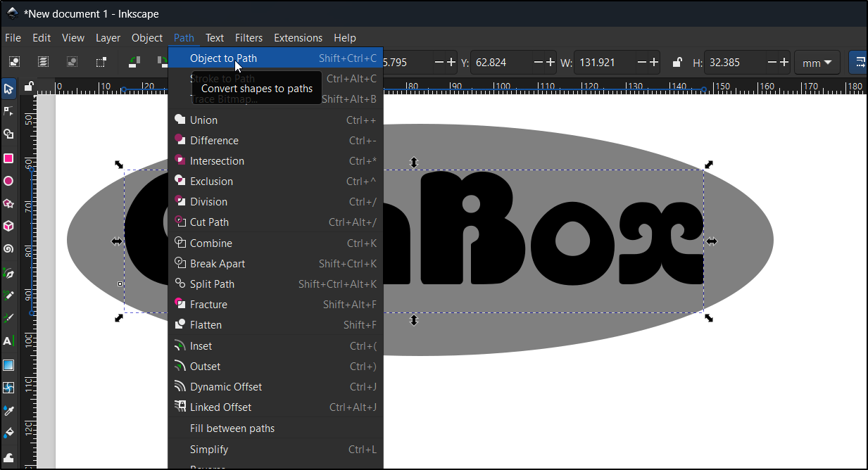
Task: Decrease the H height value
Action: click(x=772, y=63)
